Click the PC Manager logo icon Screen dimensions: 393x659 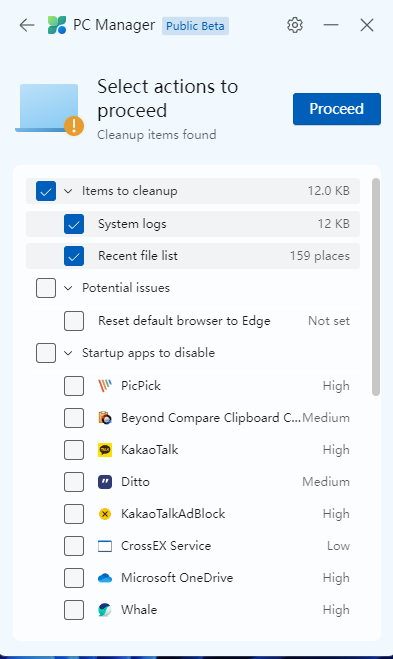57,25
